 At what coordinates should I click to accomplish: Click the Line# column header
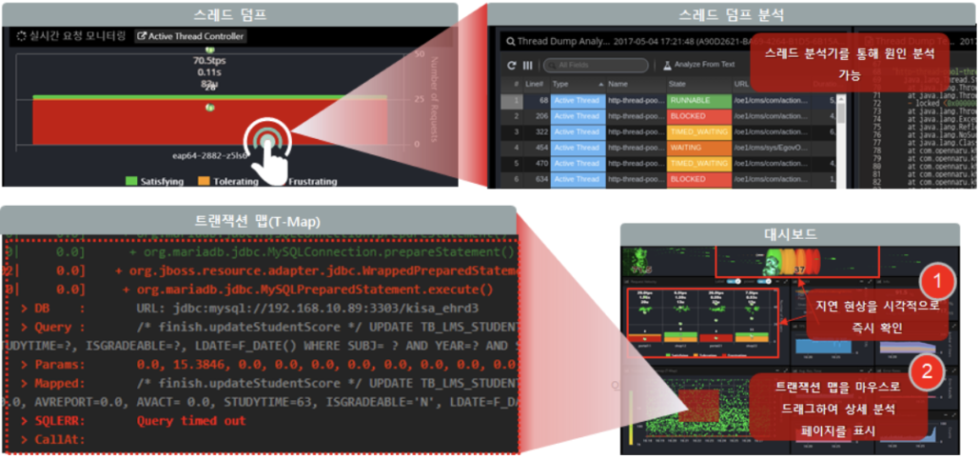[x=534, y=84]
